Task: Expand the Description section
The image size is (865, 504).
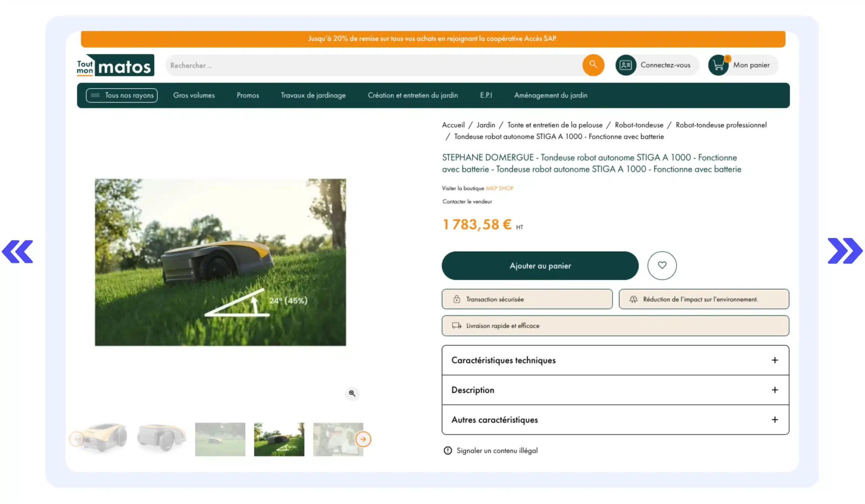Action: (615, 390)
